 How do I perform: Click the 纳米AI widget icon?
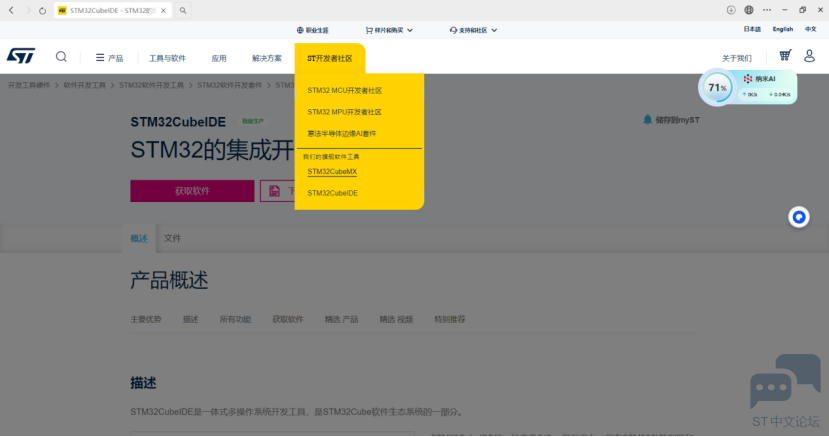point(748,79)
